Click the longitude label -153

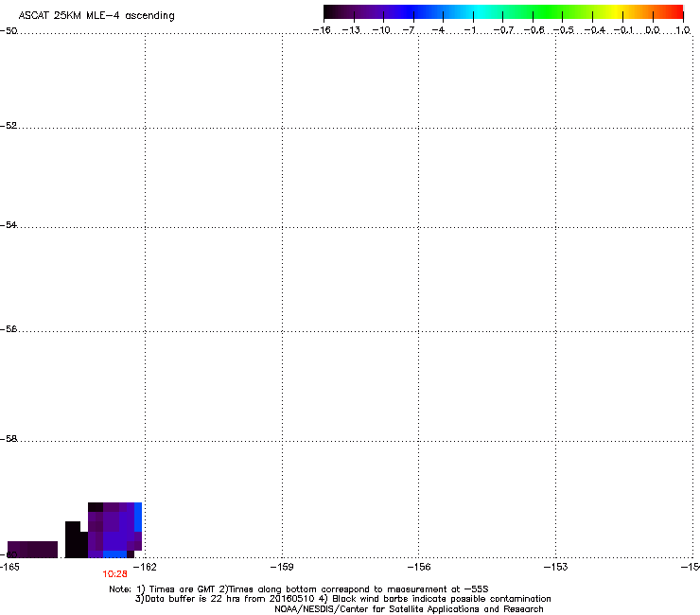pos(556,567)
